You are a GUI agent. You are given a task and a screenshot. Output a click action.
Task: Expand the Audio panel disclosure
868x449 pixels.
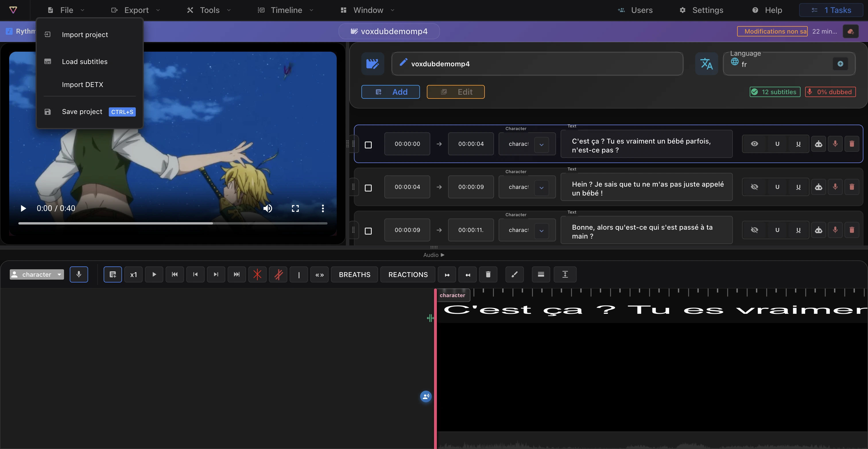pos(434,255)
